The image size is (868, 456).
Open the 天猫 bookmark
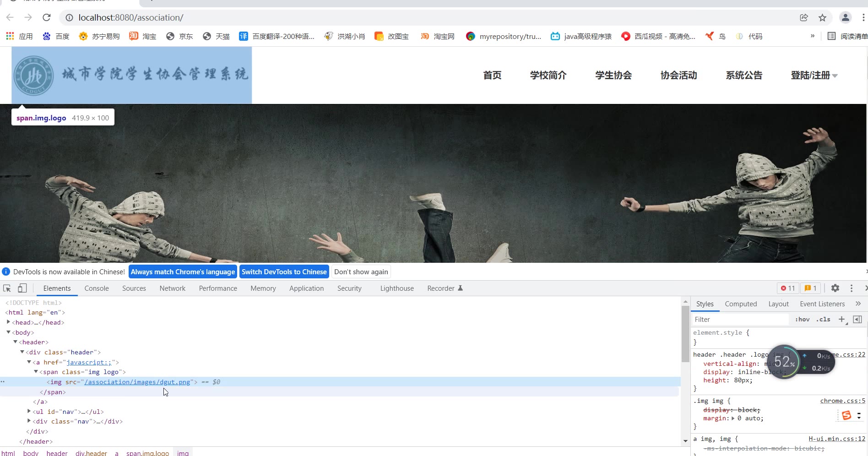(216, 36)
